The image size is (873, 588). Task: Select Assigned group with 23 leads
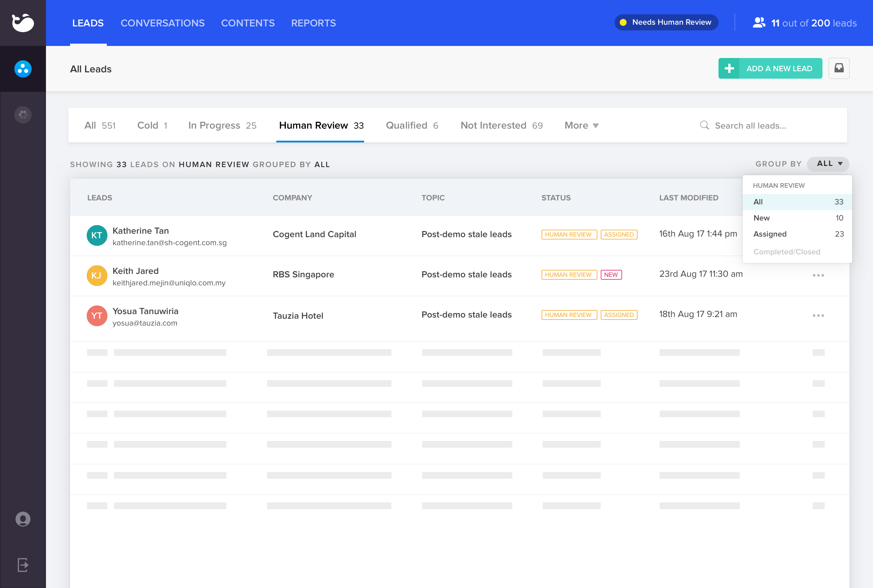(x=797, y=234)
